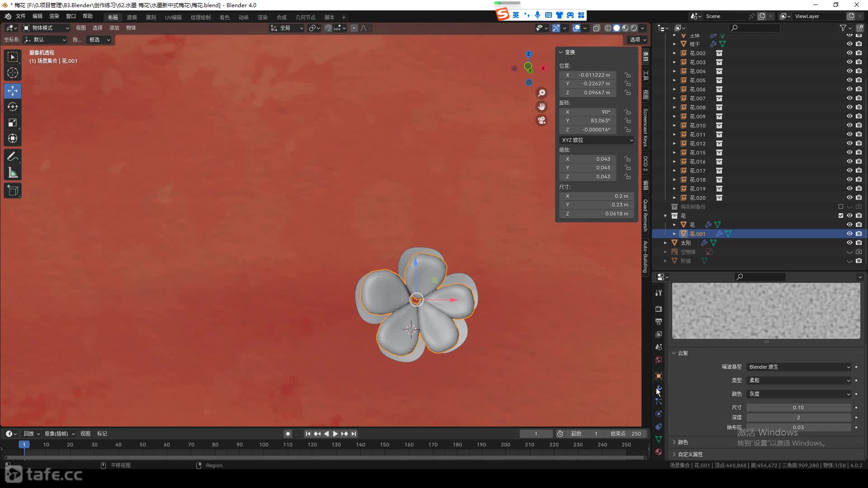The width and height of the screenshot is (868, 488).
Task: Expand 花.003 collection in outliner
Action: [675, 62]
